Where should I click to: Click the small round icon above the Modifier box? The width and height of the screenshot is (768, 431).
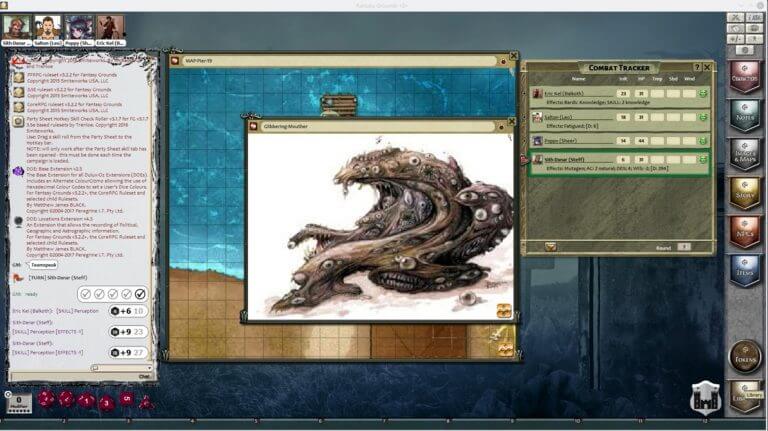tap(8, 394)
